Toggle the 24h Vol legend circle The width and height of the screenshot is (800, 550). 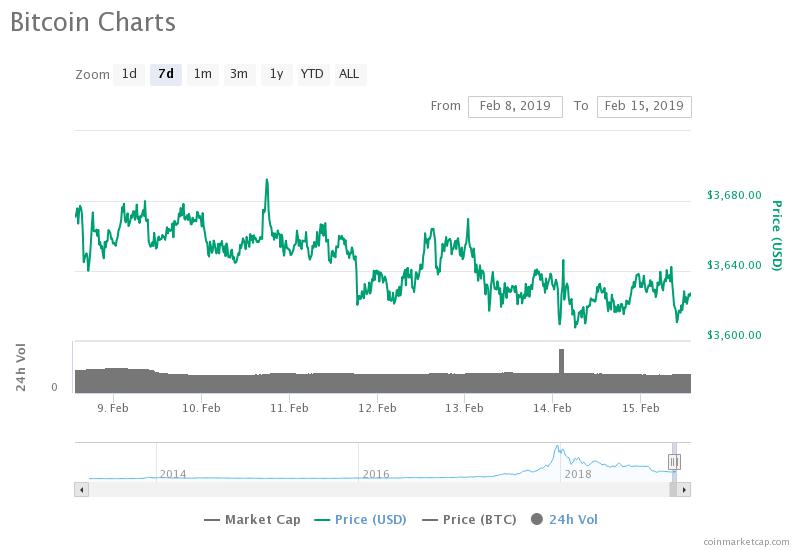pyautogui.click(x=537, y=519)
